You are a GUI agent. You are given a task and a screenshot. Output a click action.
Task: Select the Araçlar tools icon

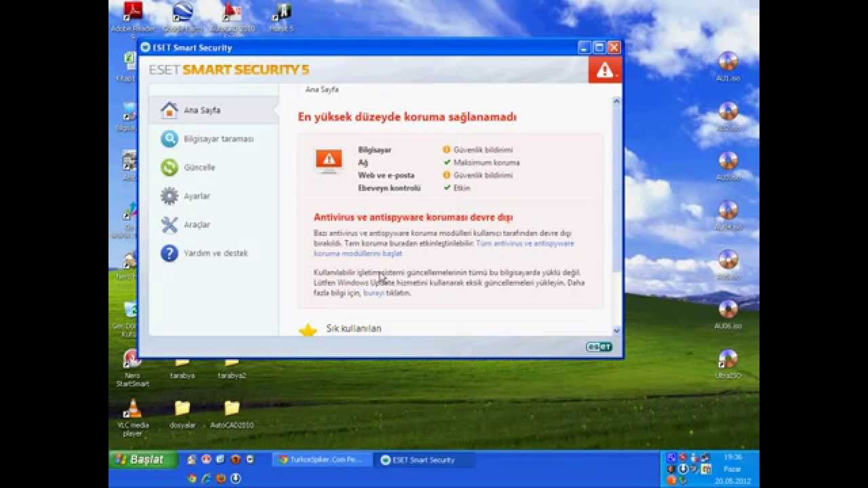tap(169, 224)
